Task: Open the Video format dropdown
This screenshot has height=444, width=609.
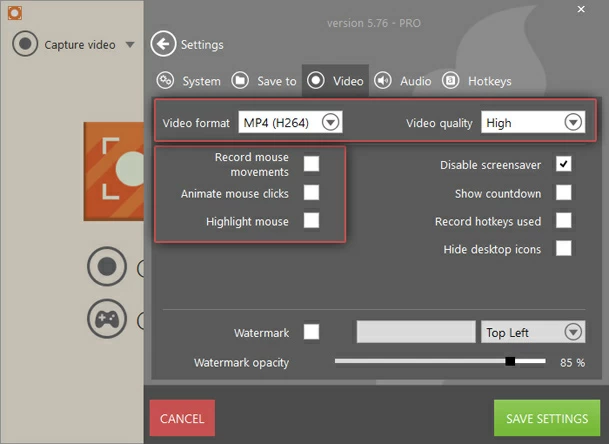Action: [x=331, y=123]
